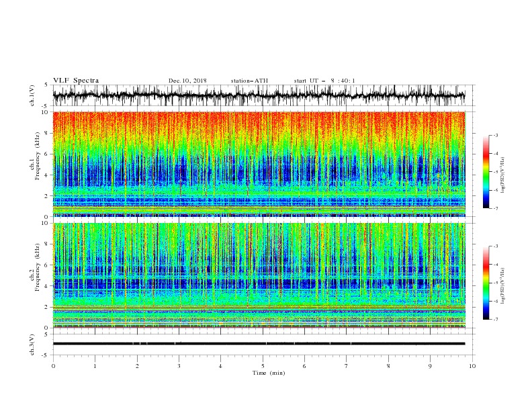The image size is (532, 411).
Task: Click the "6" kHz tick on the ch.2 frequency axis
Action: (47, 265)
